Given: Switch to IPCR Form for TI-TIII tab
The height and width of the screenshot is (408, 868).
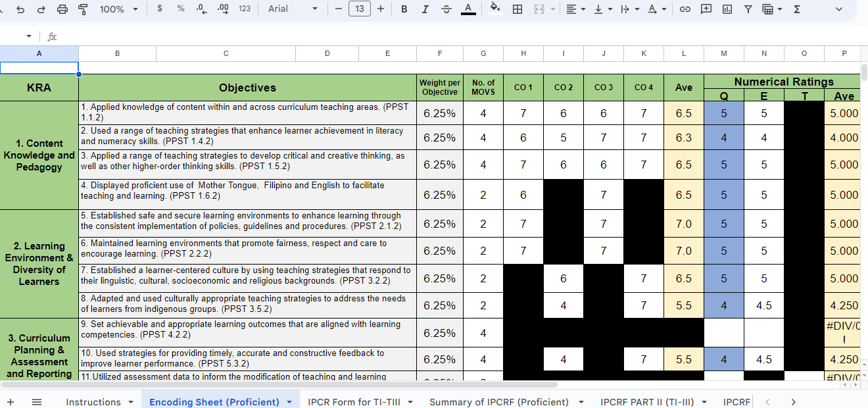Looking at the screenshot, I should tap(354, 402).
